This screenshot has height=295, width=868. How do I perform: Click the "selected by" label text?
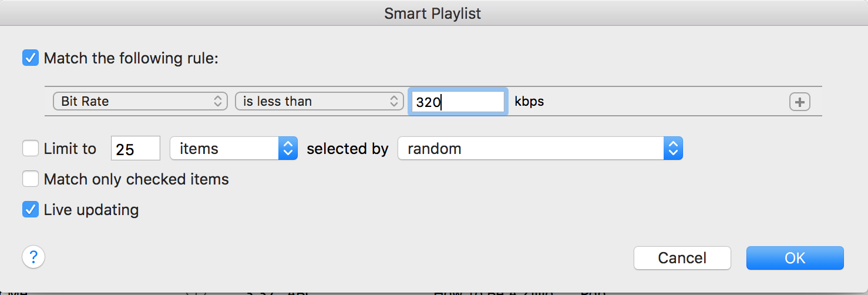348,149
